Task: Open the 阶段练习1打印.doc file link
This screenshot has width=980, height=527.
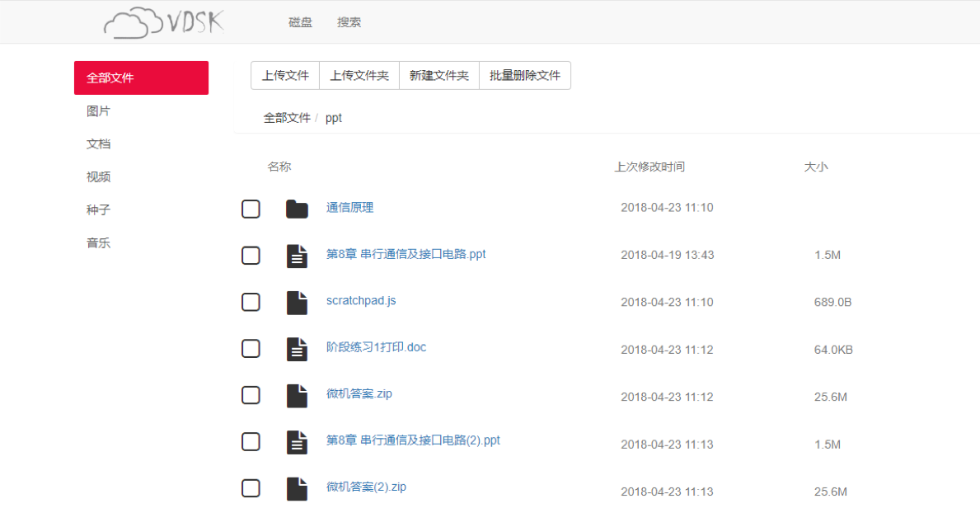Action: tap(376, 347)
